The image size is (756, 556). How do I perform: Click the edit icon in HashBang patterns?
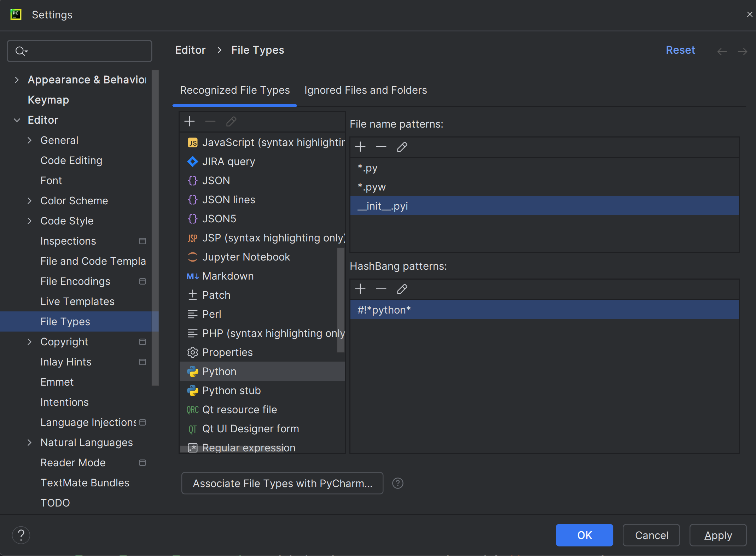pyautogui.click(x=401, y=288)
